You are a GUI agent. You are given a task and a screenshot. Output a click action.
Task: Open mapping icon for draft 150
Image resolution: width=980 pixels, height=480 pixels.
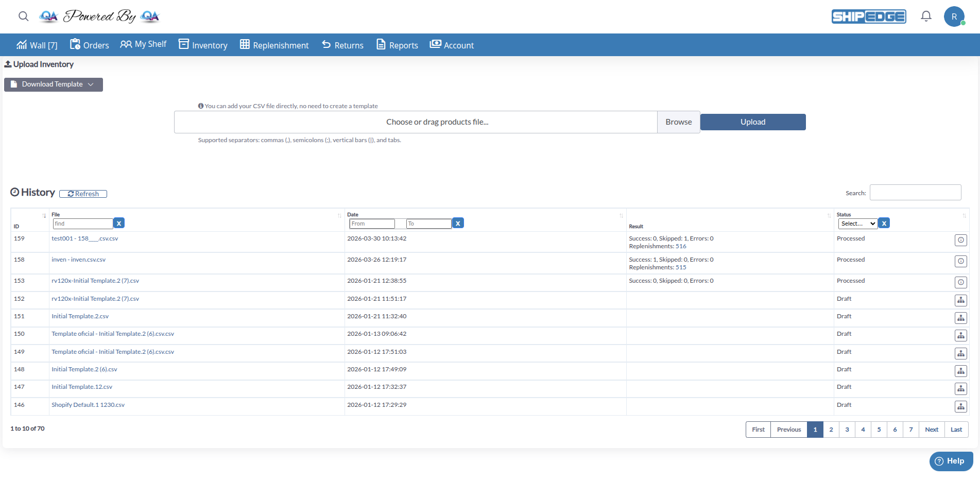click(960, 335)
